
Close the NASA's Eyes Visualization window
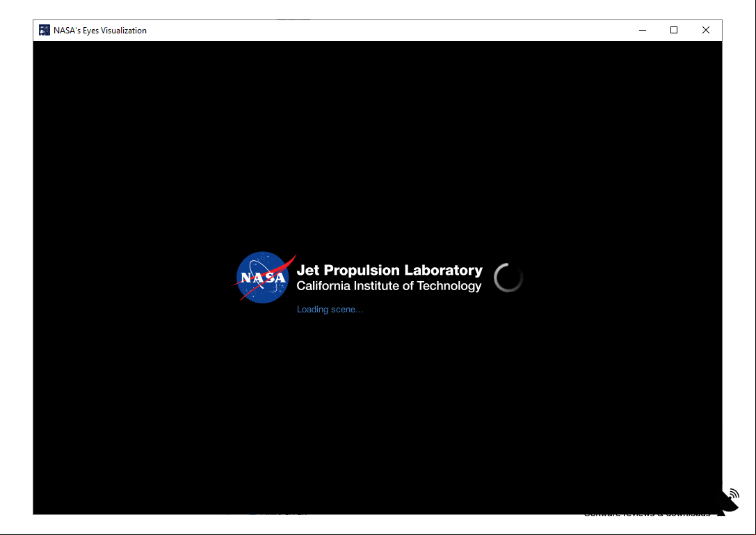(x=706, y=30)
